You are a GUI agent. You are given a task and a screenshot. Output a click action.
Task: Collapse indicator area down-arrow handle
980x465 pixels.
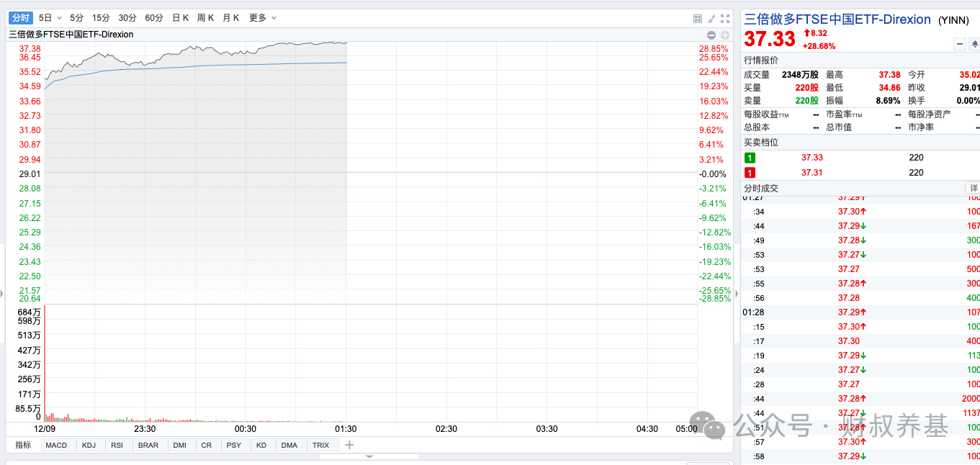point(369,456)
